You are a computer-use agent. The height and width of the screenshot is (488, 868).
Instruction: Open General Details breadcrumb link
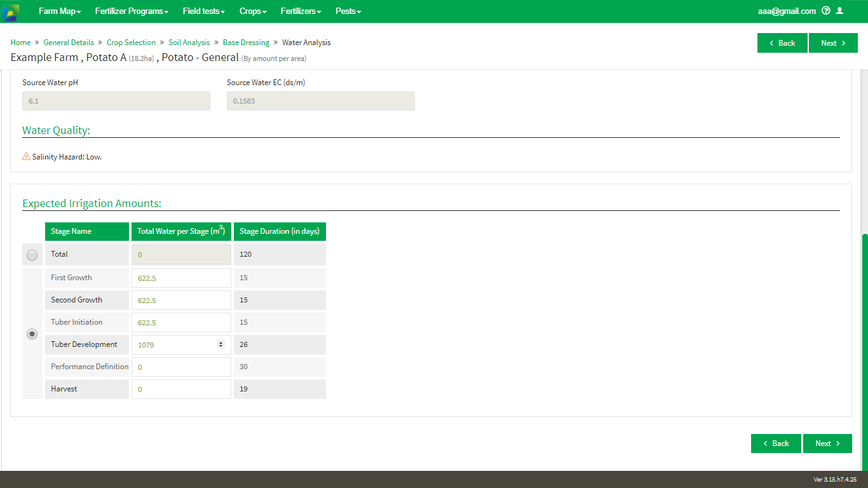(x=69, y=43)
